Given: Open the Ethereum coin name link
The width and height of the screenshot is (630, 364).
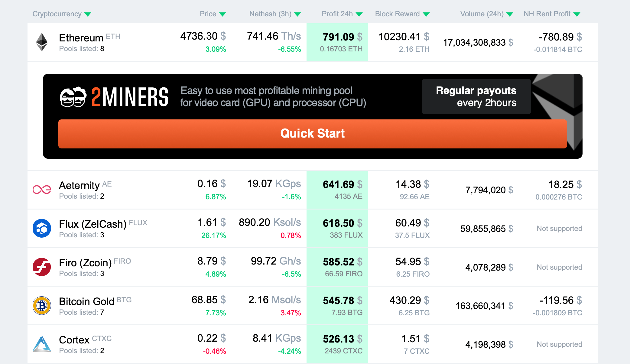Looking at the screenshot, I should click(x=81, y=38).
